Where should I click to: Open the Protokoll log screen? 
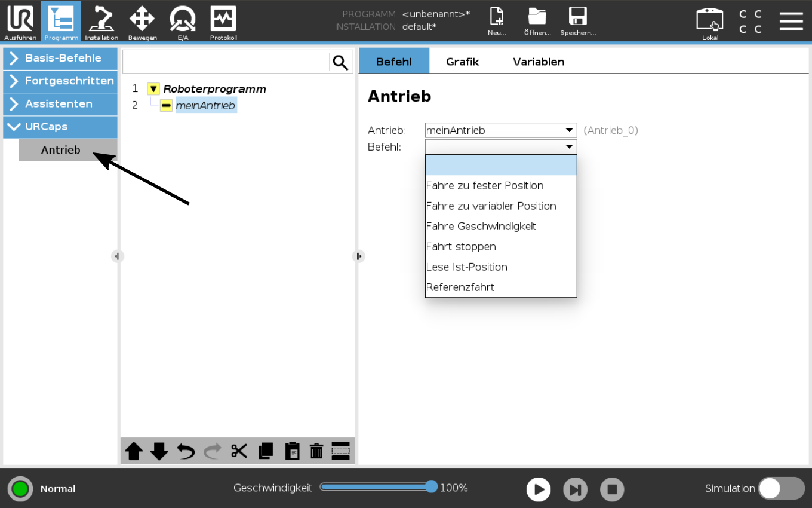point(223,22)
